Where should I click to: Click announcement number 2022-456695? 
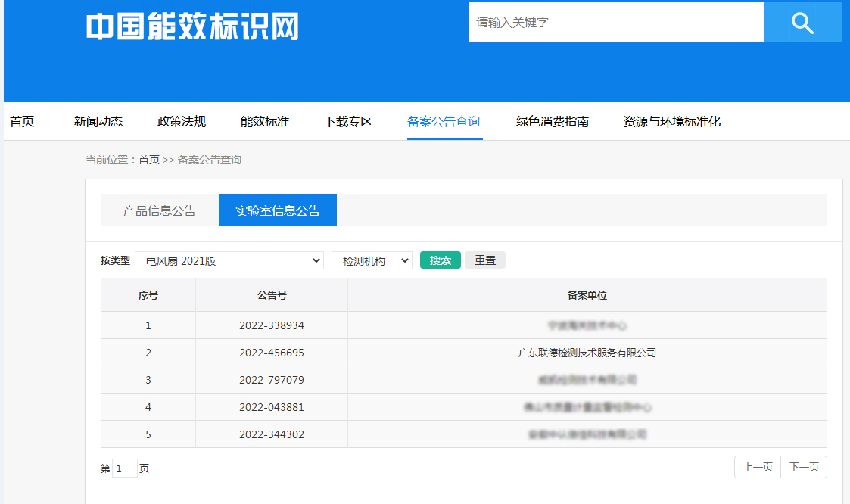pos(270,353)
